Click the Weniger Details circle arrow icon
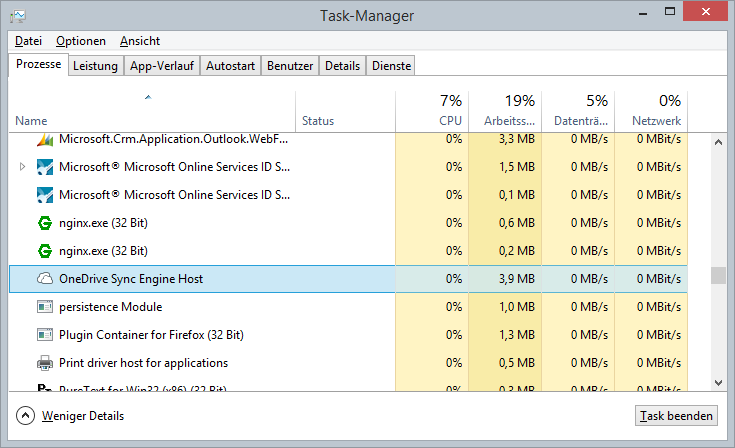This screenshot has width=735, height=448. point(25,416)
